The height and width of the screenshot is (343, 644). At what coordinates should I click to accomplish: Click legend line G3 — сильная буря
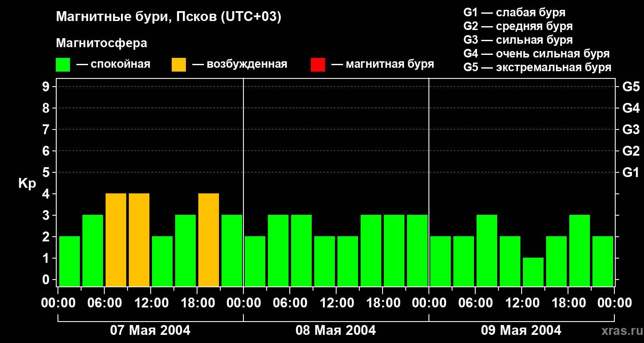518,40
